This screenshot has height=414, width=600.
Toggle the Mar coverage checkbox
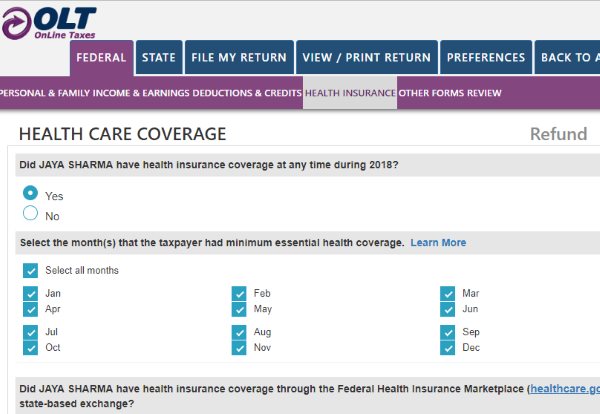[448, 294]
